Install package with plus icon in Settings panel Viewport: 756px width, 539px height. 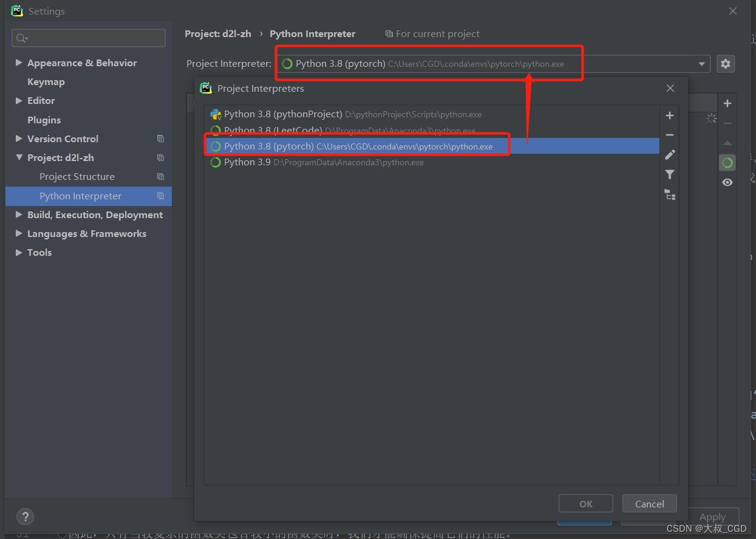pos(727,103)
